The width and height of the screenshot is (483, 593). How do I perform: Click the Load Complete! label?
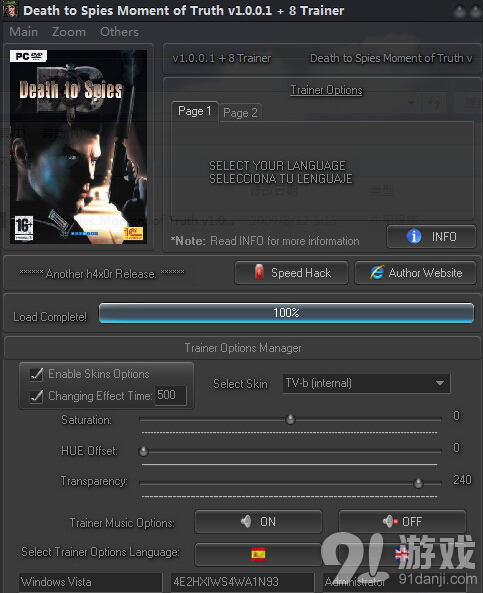click(50, 317)
